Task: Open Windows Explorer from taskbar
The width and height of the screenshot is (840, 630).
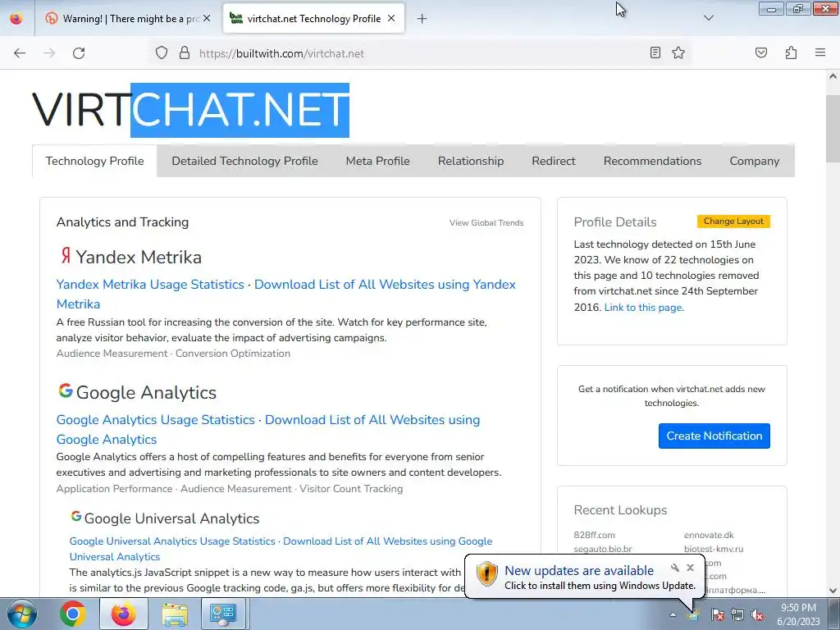Action: [175, 614]
